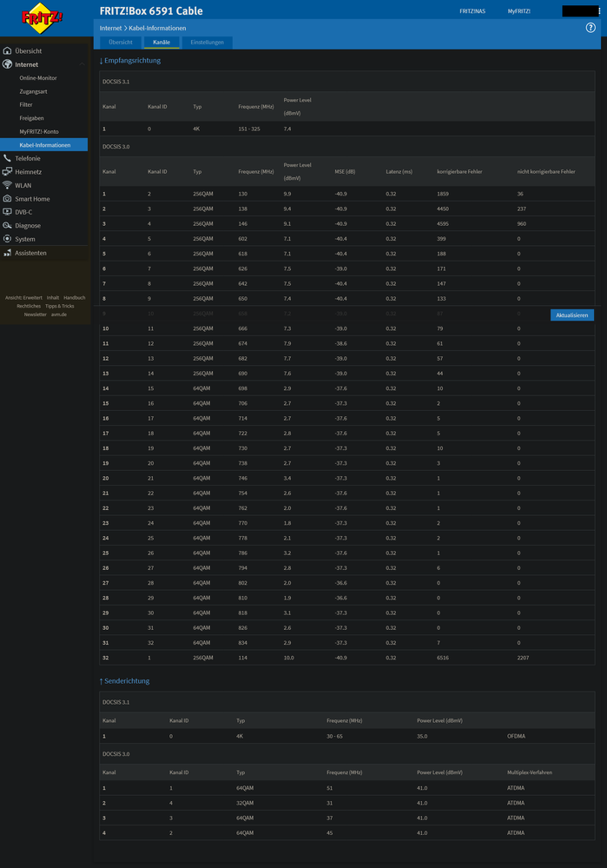Select the Kanäle tab

point(162,42)
